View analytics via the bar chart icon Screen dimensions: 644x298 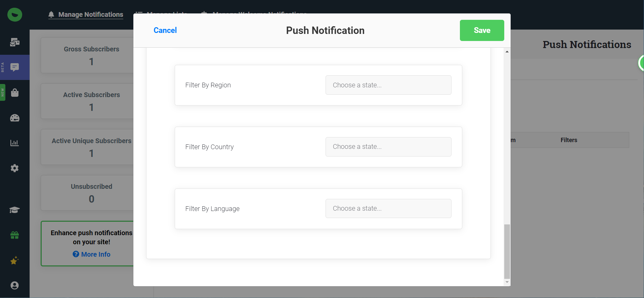coord(14,142)
